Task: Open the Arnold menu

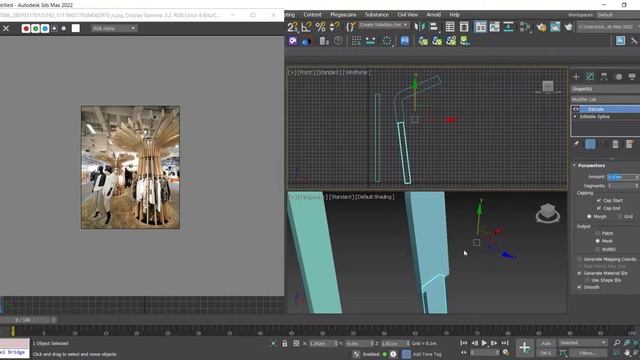Action: coord(433,15)
